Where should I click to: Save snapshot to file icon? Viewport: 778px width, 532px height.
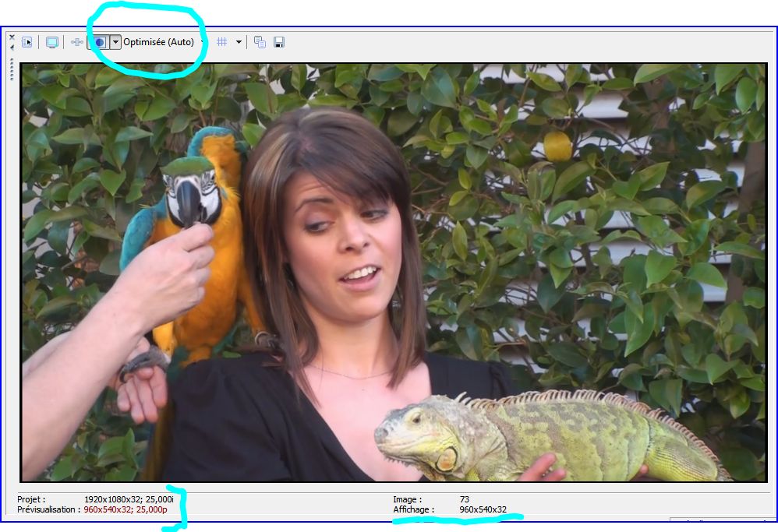[279, 42]
